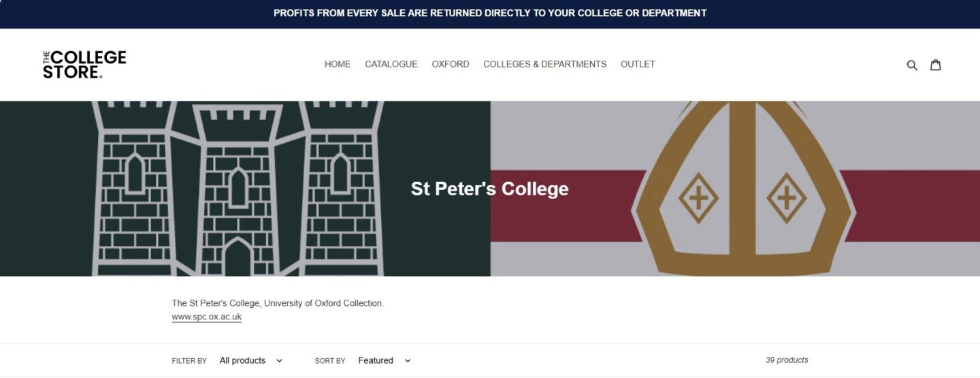This screenshot has height=378, width=980.
Task: Click the SORT BY label
Action: (330, 361)
